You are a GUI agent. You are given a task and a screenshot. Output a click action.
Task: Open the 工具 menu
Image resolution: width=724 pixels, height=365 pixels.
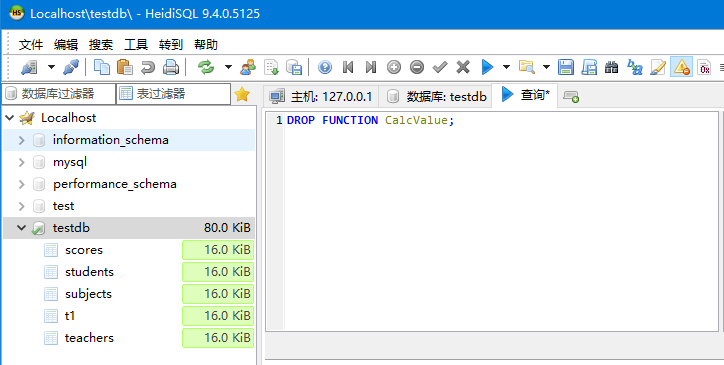(136, 44)
